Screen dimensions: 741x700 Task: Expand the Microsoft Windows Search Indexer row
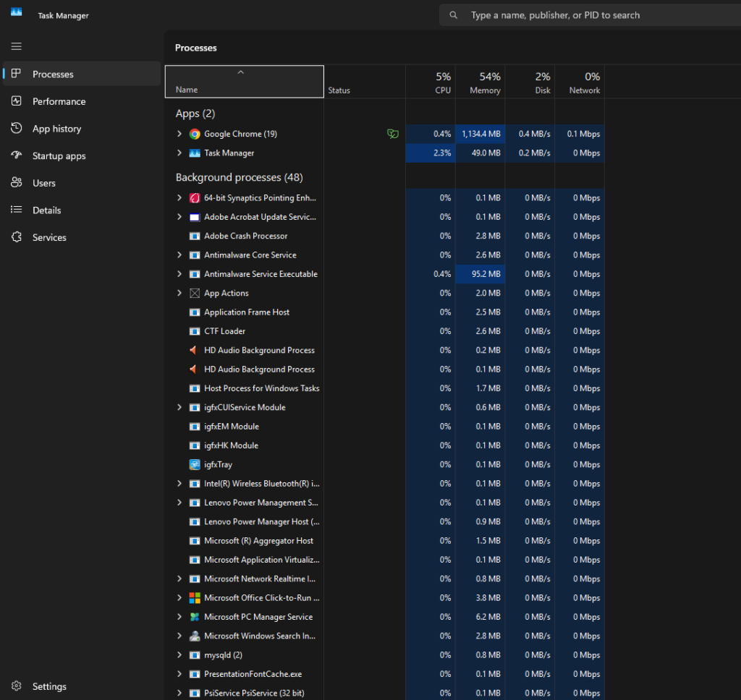179,636
